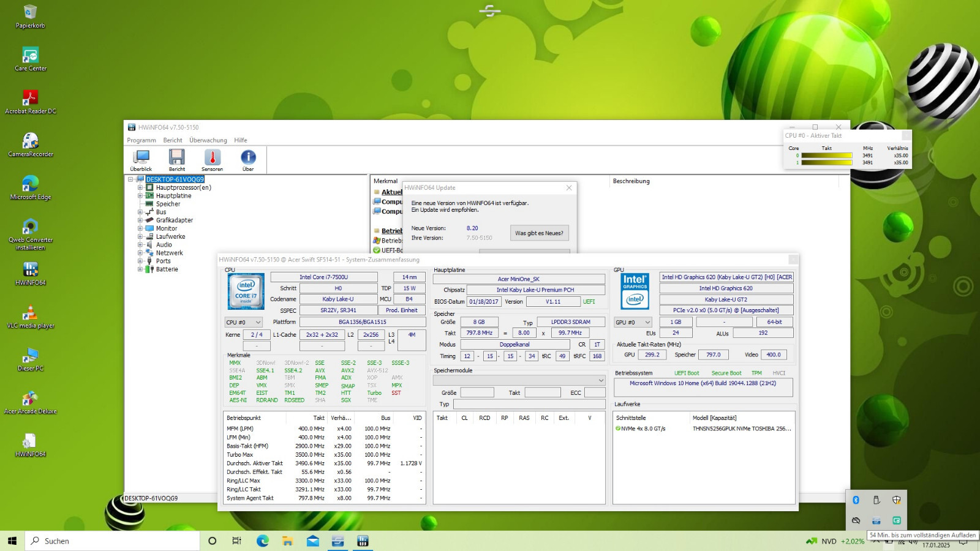Click Bluetooth icon in tray overflow
This screenshot has width=980, height=551.
pyautogui.click(x=856, y=500)
